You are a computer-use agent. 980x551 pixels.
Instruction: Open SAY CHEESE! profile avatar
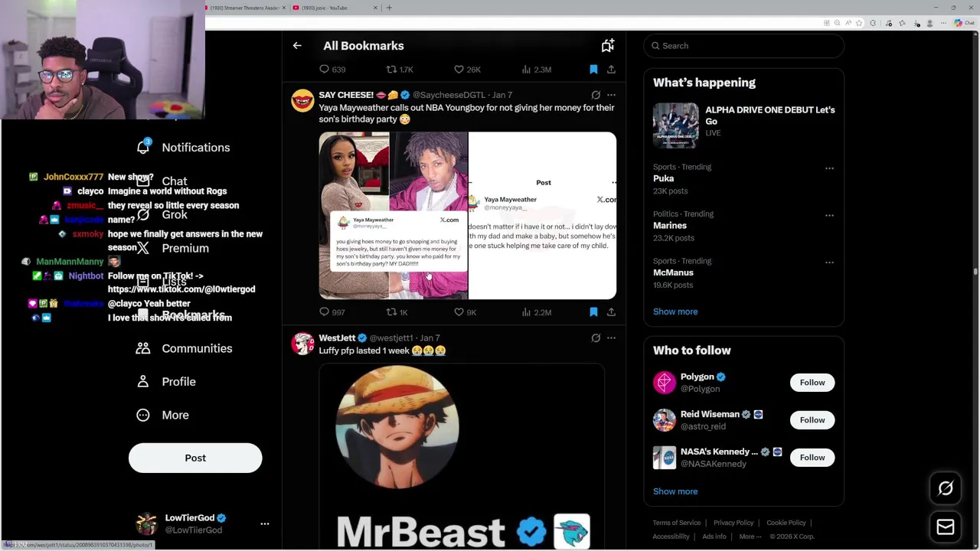302,101
